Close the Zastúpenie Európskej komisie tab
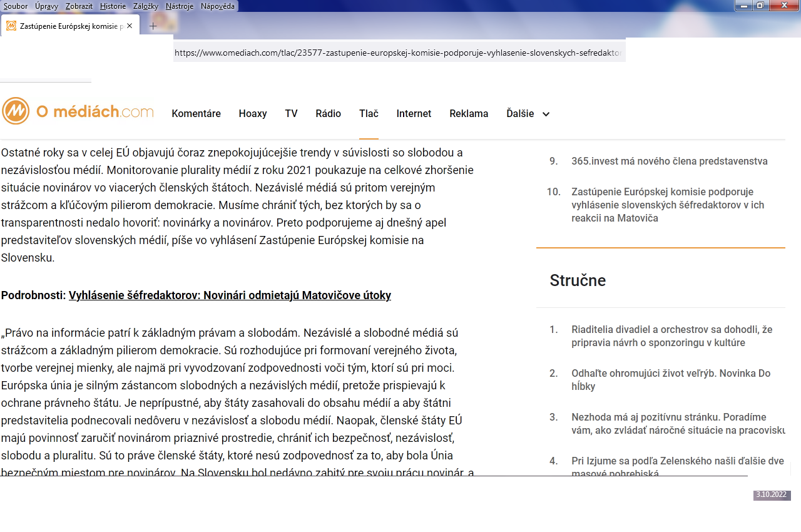 coord(130,26)
